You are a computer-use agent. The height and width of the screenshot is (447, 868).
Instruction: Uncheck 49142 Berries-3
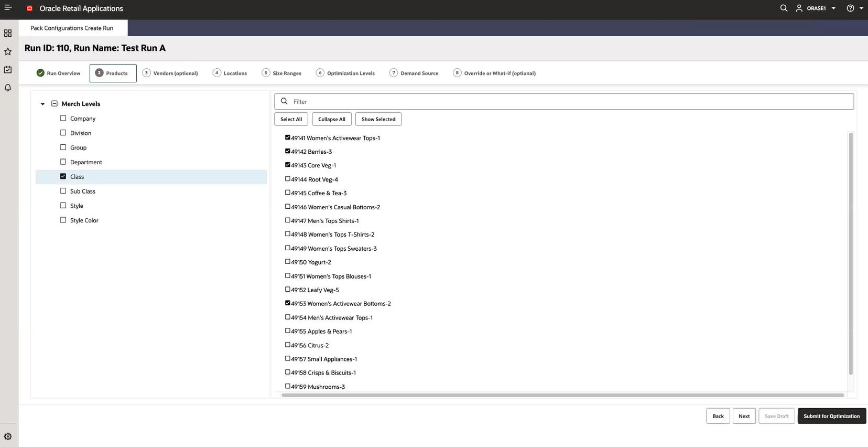point(287,151)
